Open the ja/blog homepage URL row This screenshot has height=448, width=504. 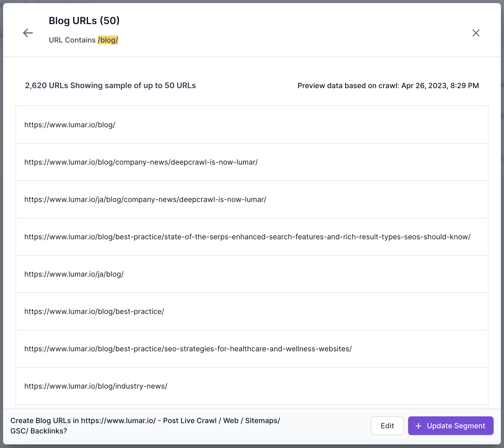[x=74, y=274]
